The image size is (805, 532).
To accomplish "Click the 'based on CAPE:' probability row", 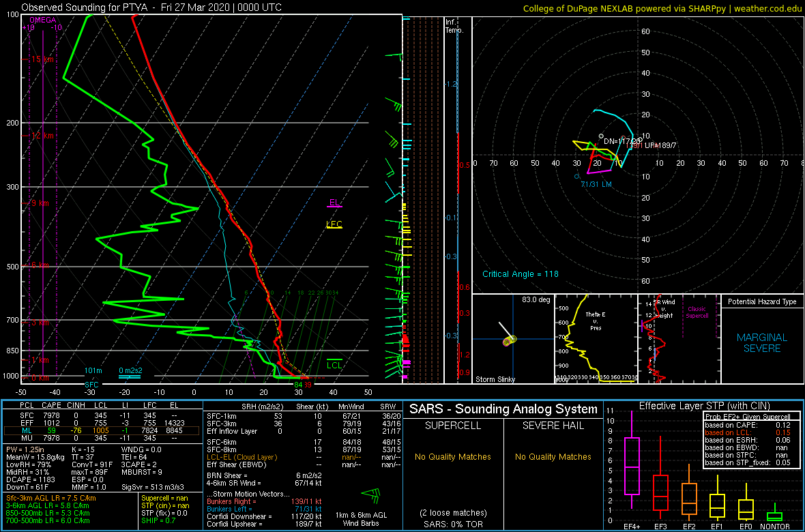I will (x=746, y=425).
